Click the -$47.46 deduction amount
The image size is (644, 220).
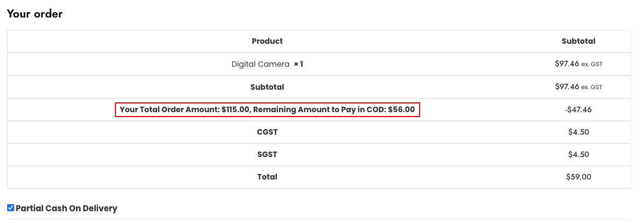[579, 109]
